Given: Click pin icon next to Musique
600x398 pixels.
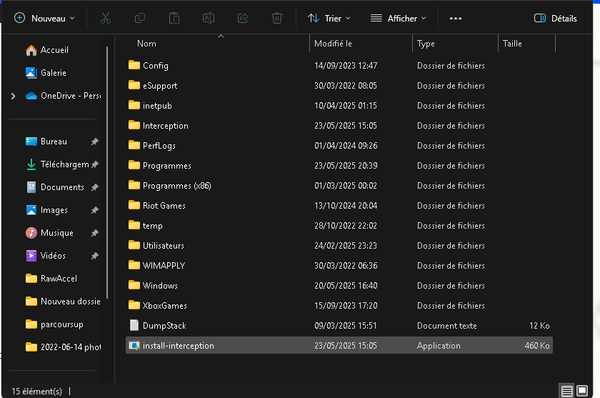Looking at the screenshot, I should (95, 233).
